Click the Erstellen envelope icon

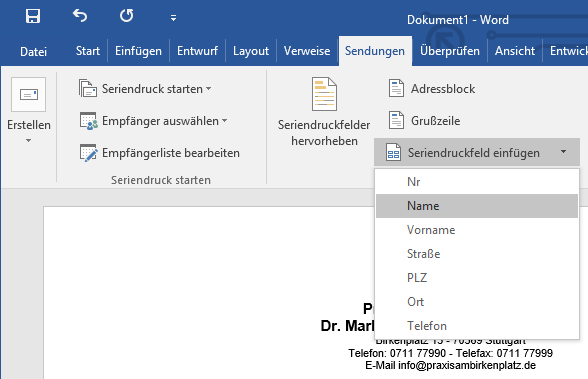click(x=28, y=94)
